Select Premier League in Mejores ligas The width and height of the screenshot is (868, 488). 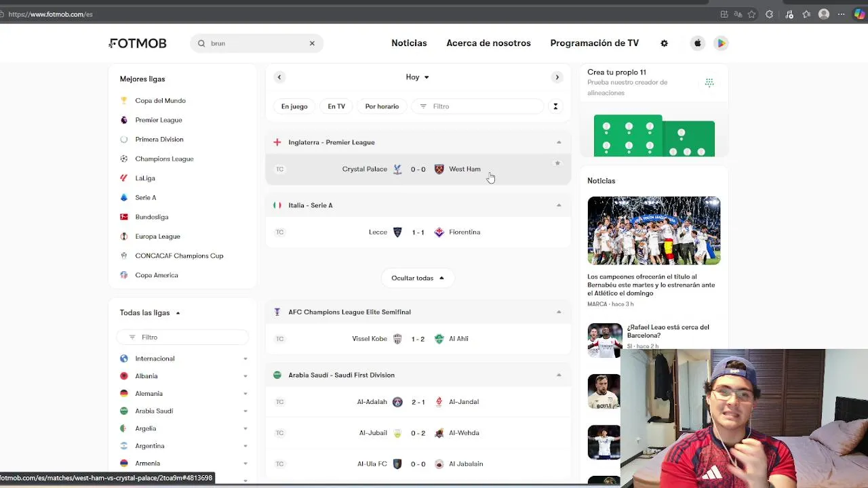158,120
